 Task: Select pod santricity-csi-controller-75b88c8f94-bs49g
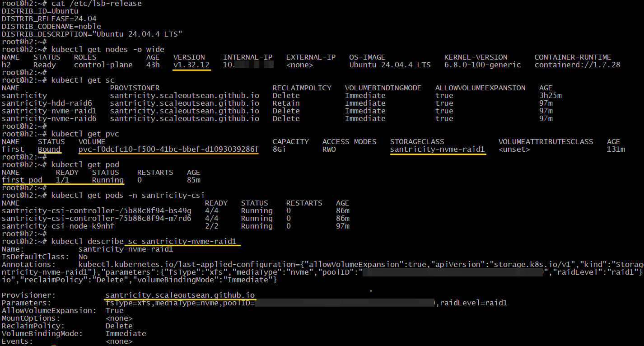(x=97, y=211)
